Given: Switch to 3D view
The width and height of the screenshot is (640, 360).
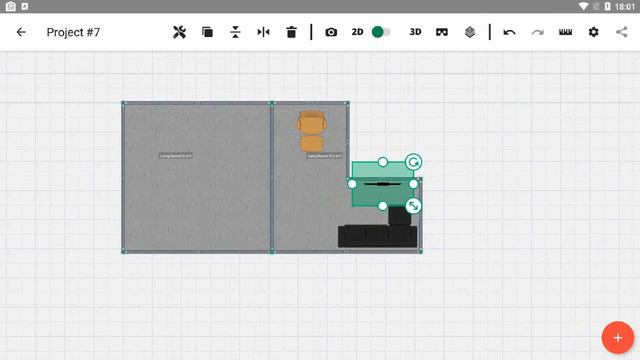Looking at the screenshot, I should tap(415, 32).
